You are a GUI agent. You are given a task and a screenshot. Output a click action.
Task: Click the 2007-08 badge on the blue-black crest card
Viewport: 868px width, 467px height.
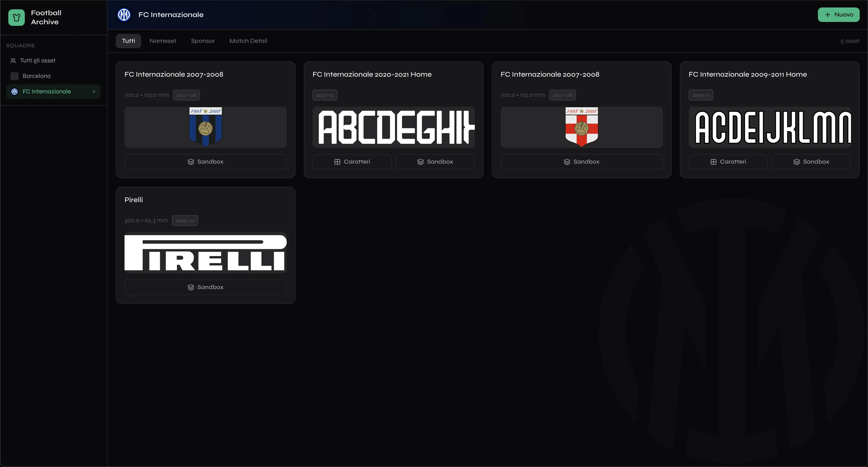(x=186, y=95)
